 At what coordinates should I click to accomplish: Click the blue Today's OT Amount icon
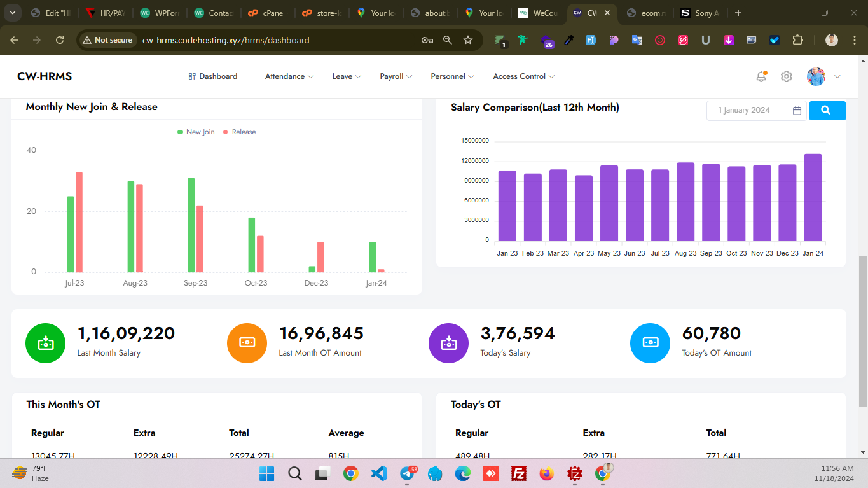pyautogui.click(x=650, y=343)
